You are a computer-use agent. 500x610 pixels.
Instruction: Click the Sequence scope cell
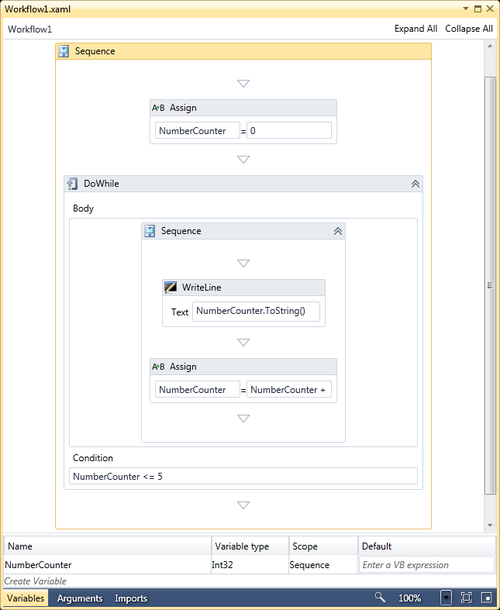click(x=323, y=565)
